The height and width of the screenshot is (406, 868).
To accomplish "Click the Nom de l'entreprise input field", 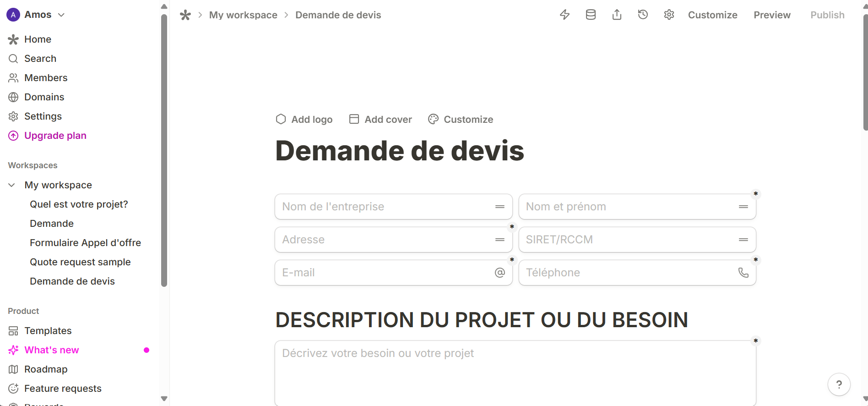I will 394,207.
